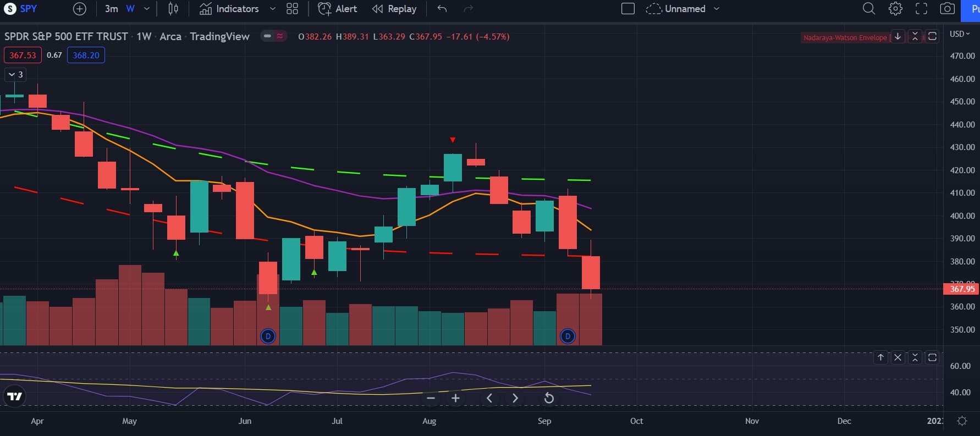Click the Sep label on time axis
This screenshot has width=980, height=436.
[x=544, y=421]
